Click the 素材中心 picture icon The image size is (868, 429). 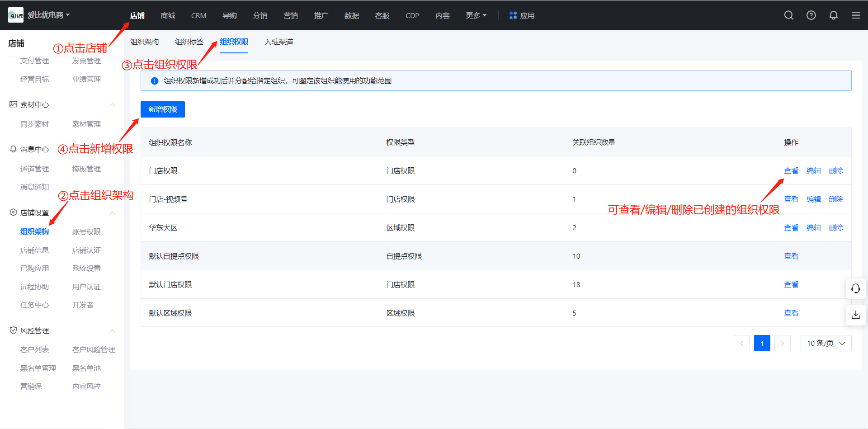click(x=13, y=104)
